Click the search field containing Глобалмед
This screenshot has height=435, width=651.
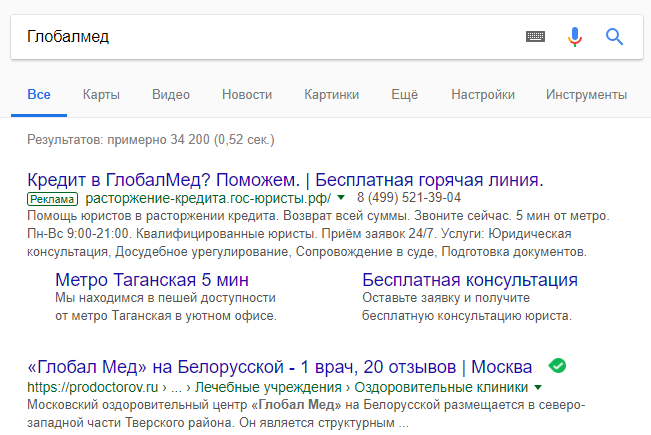(x=260, y=37)
